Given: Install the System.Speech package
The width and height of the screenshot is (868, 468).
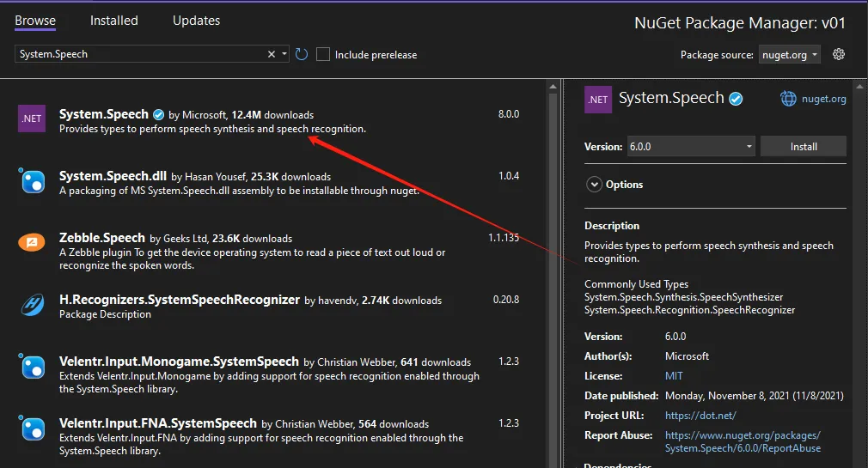Looking at the screenshot, I should click(804, 147).
